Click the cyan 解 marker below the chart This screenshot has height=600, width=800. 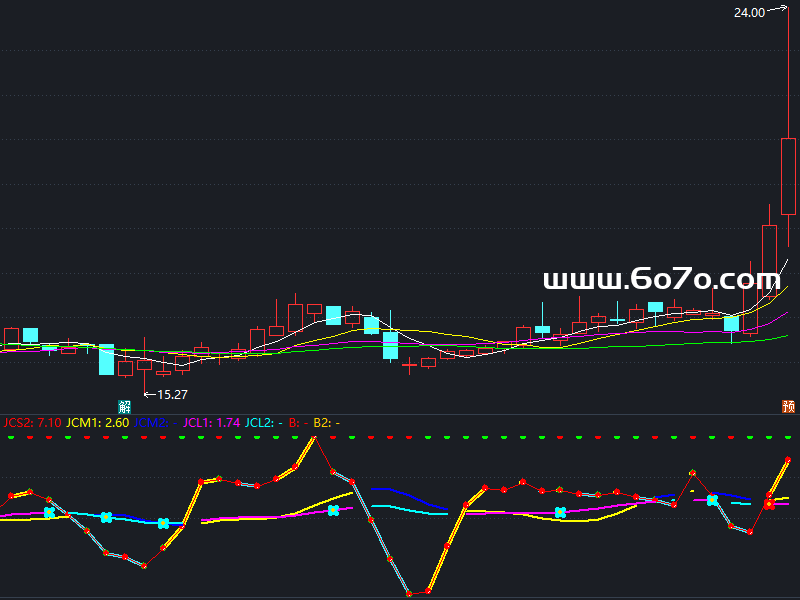pyautogui.click(x=125, y=406)
